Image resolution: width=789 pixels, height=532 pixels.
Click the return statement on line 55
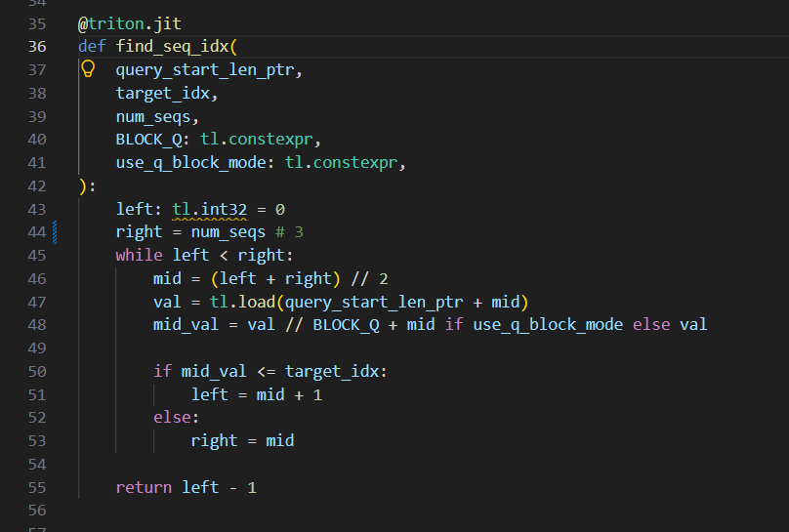point(187,487)
